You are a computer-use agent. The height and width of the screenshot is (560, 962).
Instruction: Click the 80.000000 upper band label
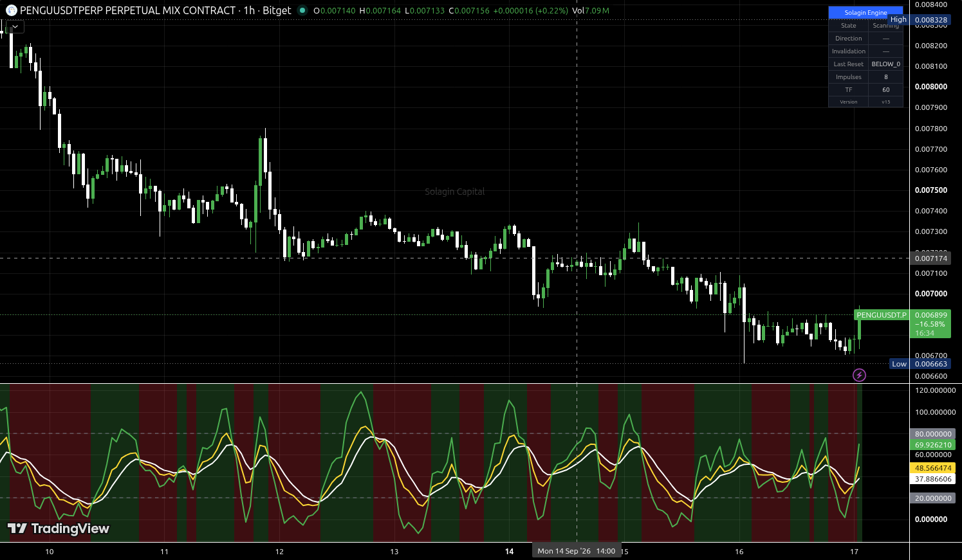[932, 434]
